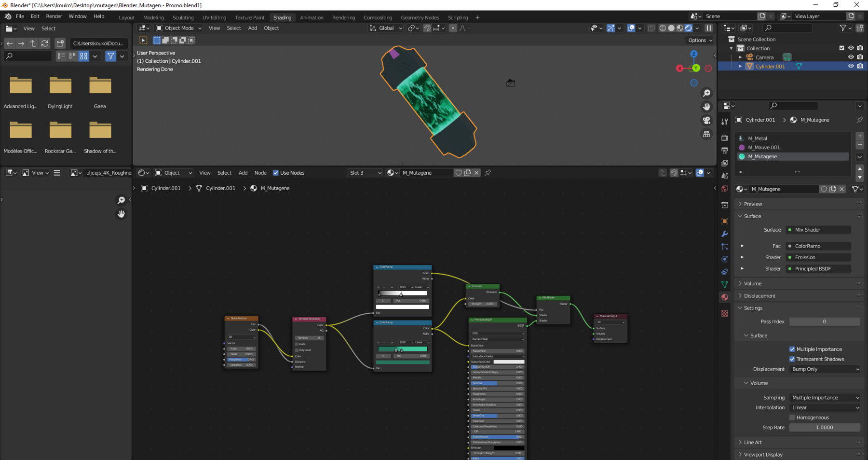Open the Material properties tab icon
The width and height of the screenshot is (868, 460).
[724, 297]
